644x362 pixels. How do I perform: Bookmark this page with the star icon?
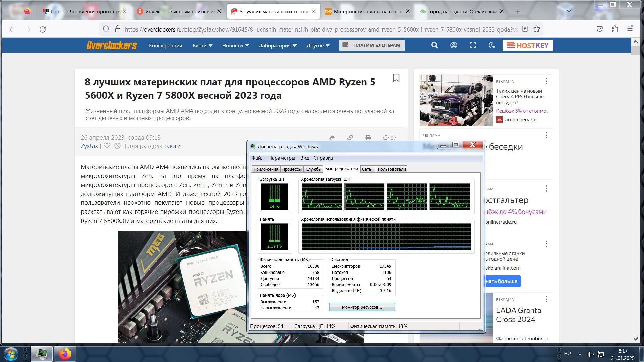(537, 29)
